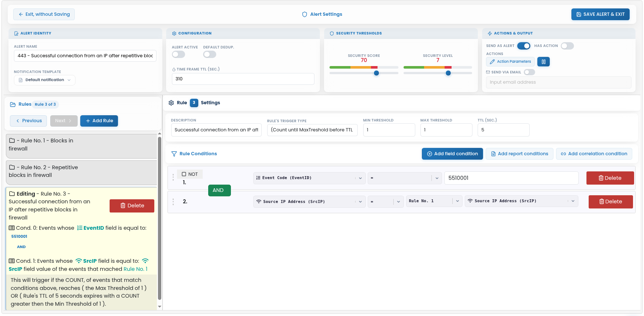Click the Configuration gear icon
Image resolution: width=644 pixels, height=316 pixels.
[174, 33]
